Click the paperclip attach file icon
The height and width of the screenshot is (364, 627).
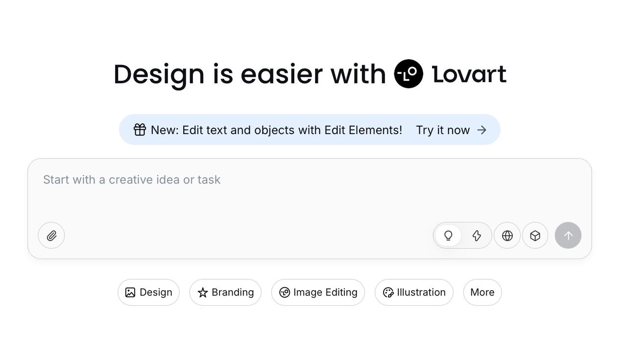coord(51,236)
